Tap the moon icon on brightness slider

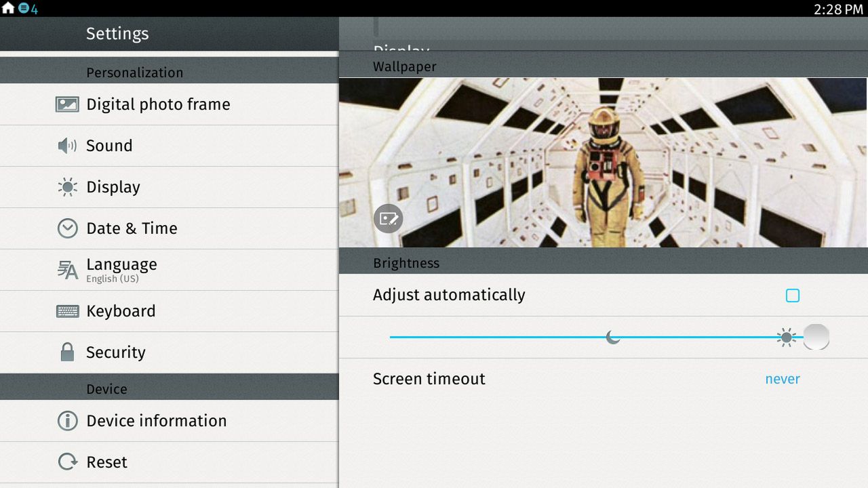tap(613, 337)
